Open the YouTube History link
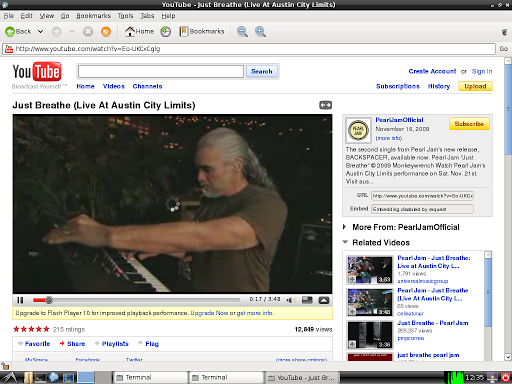 coord(439,86)
